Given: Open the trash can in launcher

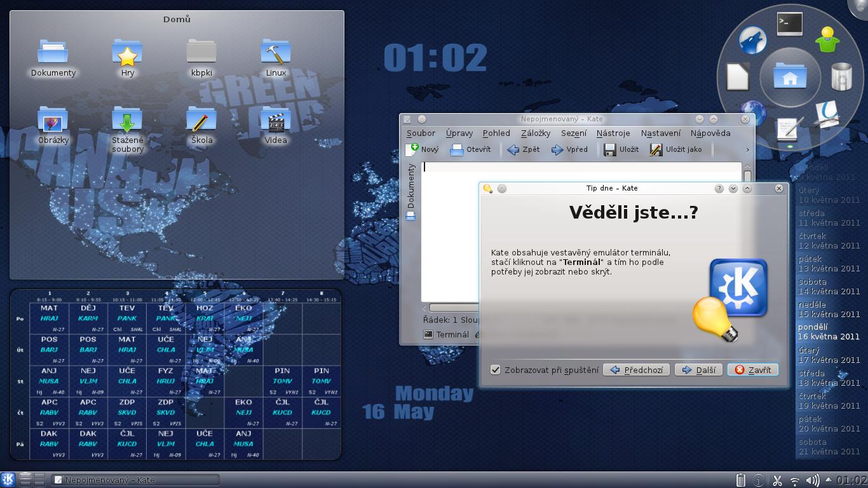Looking at the screenshot, I should click(842, 77).
